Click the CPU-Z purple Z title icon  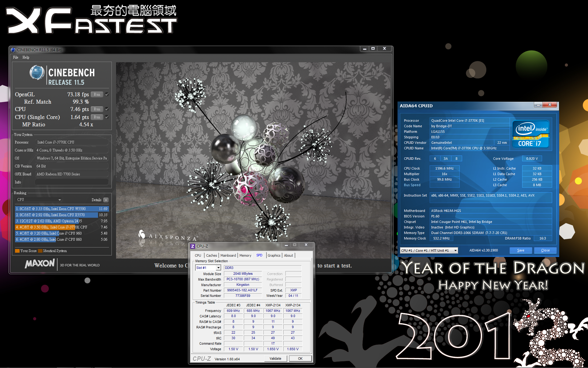point(193,246)
